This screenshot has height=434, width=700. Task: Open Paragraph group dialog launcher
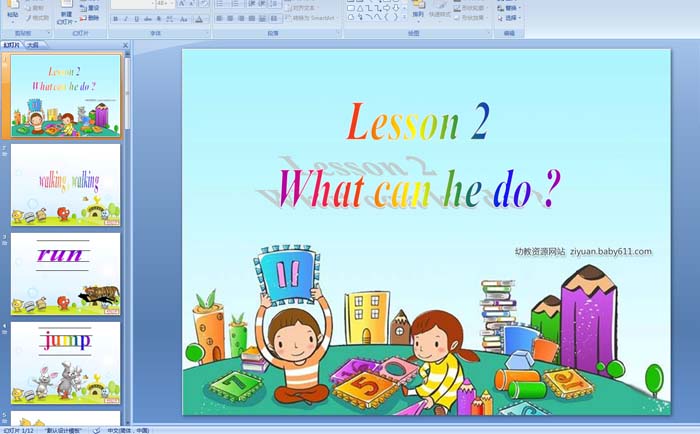pyautogui.click(x=338, y=33)
